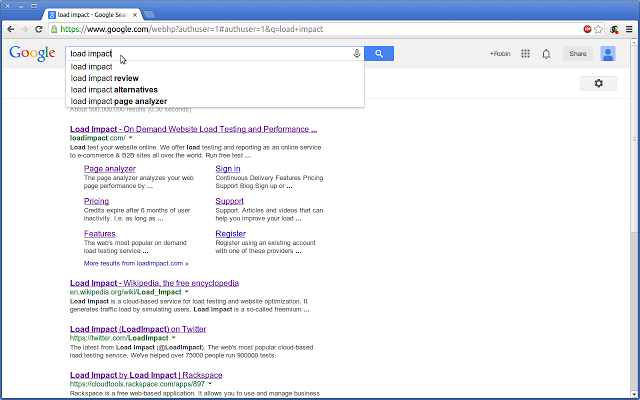Expand dropdown arrow next to twitter.com URL
This screenshot has height=400, width=640.
(x=173, y=338)
